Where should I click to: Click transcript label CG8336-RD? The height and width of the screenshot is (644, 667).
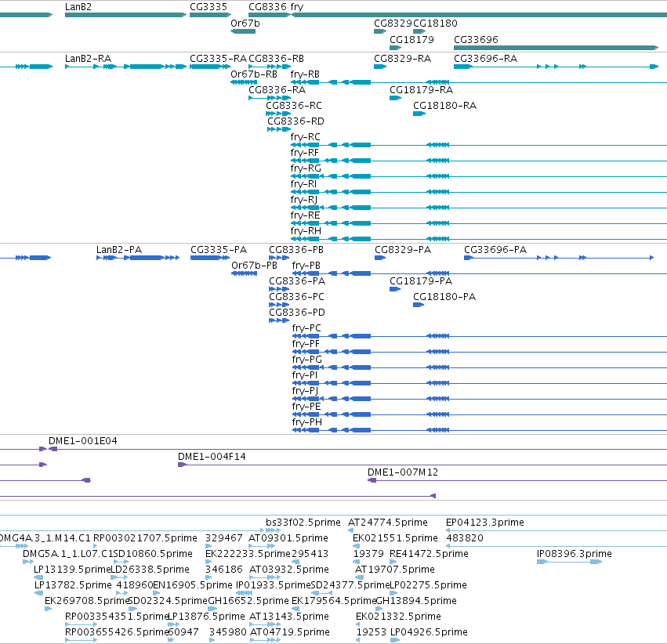(x=295, y=121)
